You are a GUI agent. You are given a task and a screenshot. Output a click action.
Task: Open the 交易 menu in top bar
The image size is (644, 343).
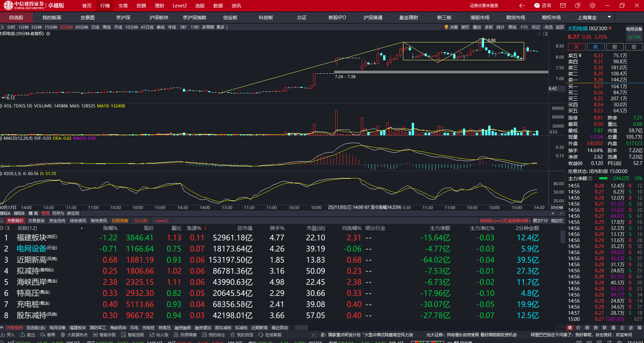pyautogui.click(x=123, y=6)
